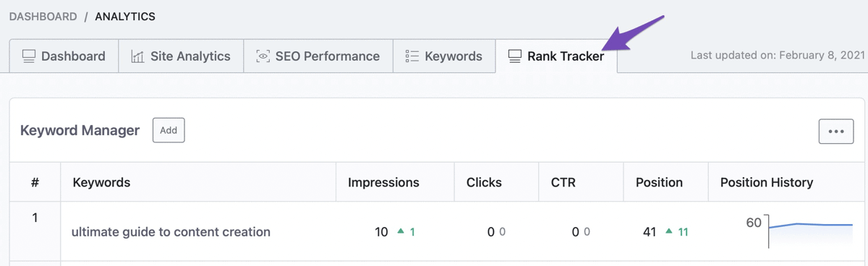This screenshot has height=266, width=868.
Task: Open the SEO Performance tab
Action: coord(318,56)
